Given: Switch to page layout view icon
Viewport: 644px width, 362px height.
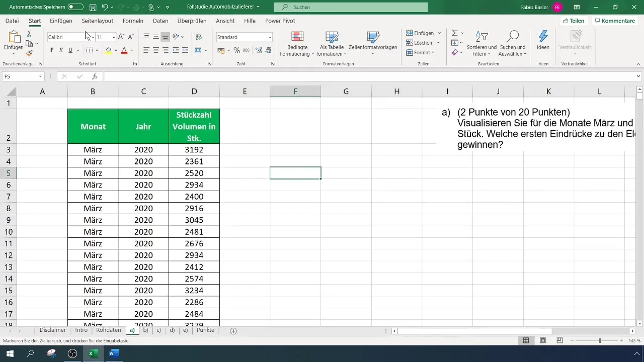Looking at the screenshot, I should pos(543,340).
